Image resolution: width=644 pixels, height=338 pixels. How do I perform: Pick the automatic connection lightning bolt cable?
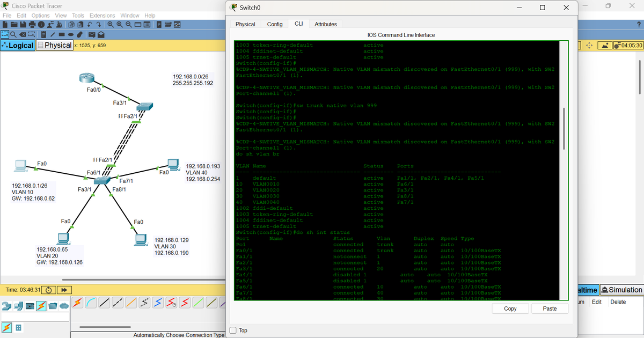(77, 303)
